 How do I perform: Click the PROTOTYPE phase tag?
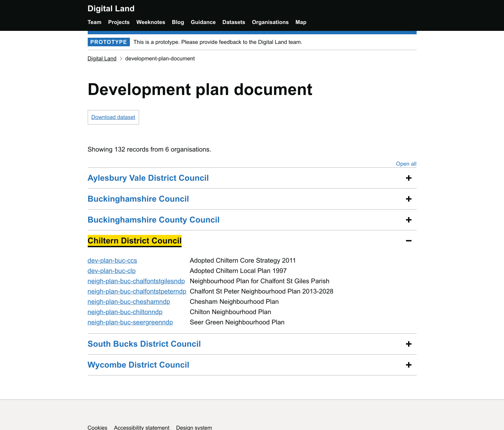tap(109, 42)
